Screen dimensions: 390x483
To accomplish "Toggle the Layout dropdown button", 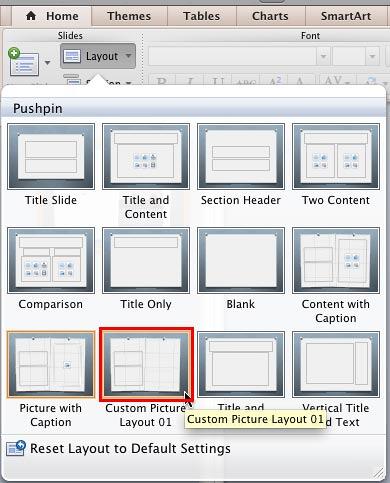I will tap(98, 56).
